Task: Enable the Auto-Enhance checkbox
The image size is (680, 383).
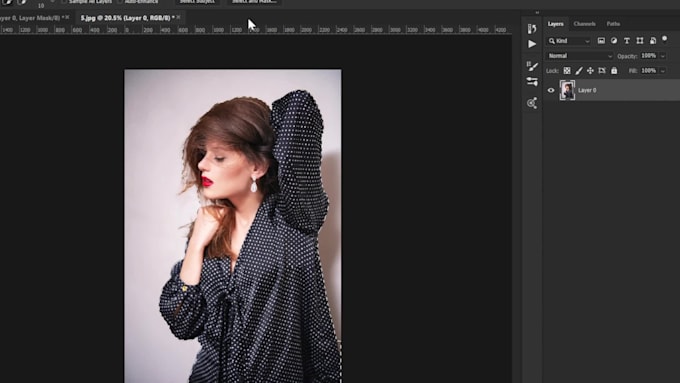Action: point(120,2)
